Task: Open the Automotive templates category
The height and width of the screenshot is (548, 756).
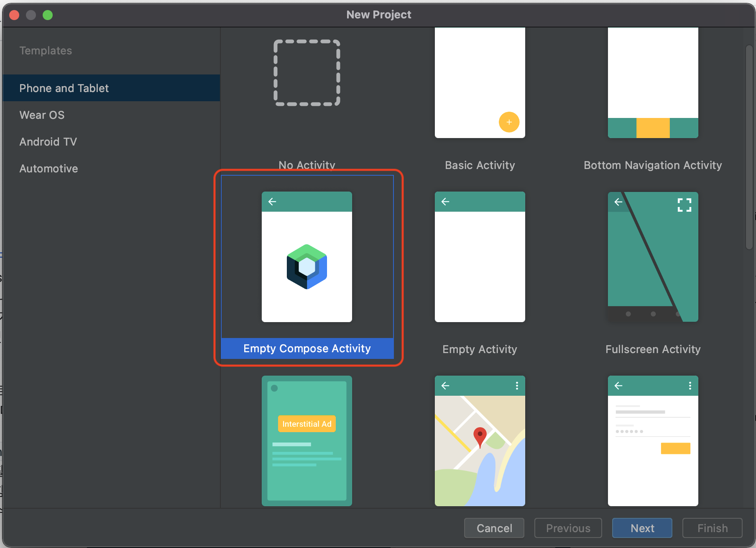Action: tap(111, 168)
